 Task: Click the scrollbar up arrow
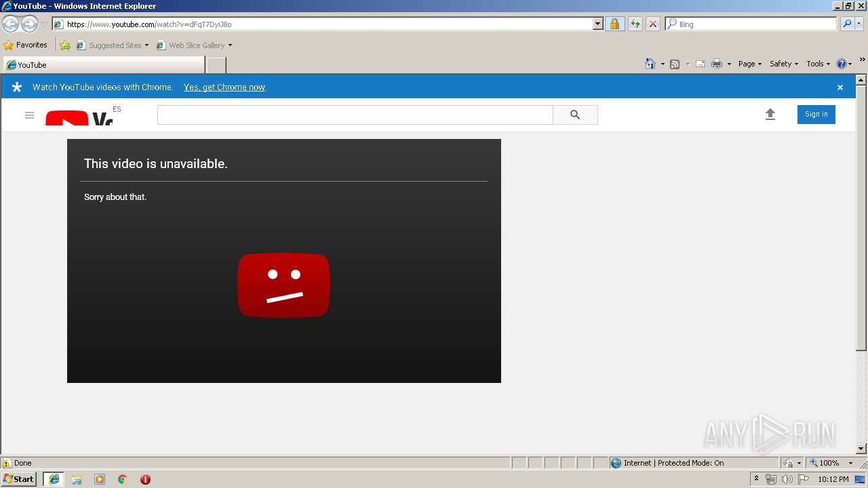coord(861,80)
